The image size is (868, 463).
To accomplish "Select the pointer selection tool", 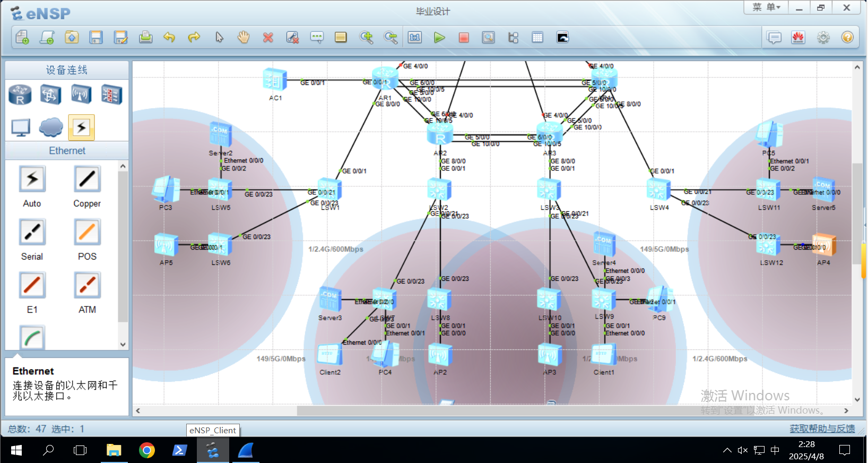I will (219, 37).
